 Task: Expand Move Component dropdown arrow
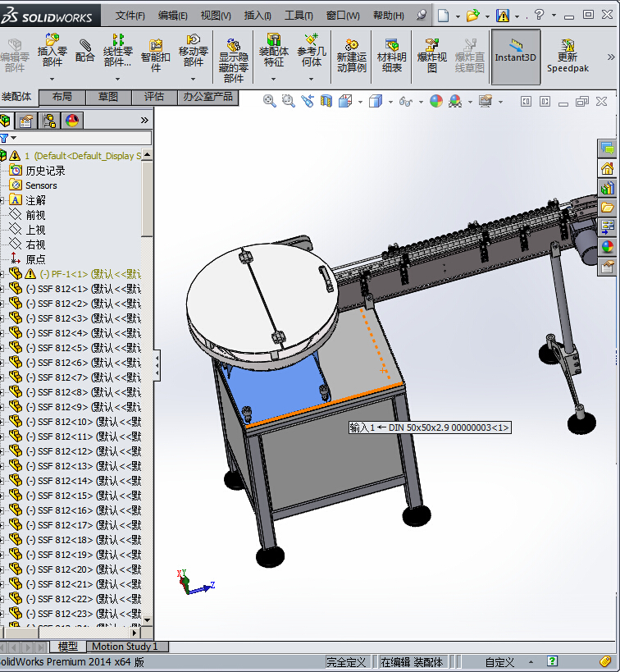coord(194,79)
